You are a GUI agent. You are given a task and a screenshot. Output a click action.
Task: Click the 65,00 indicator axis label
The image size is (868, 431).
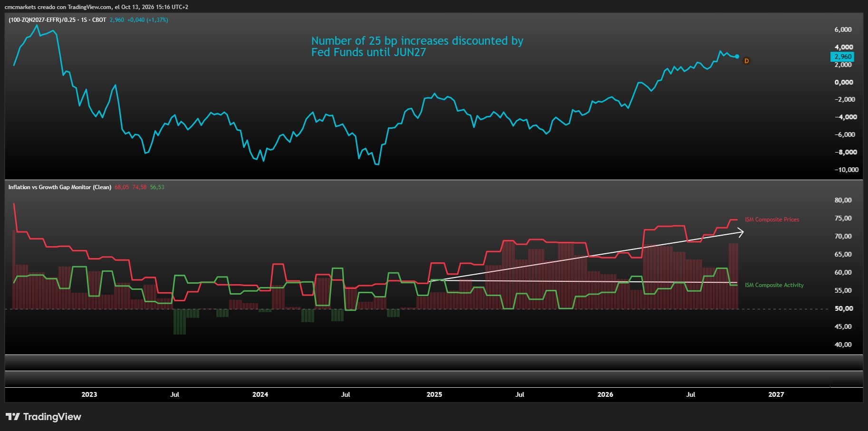843,254
